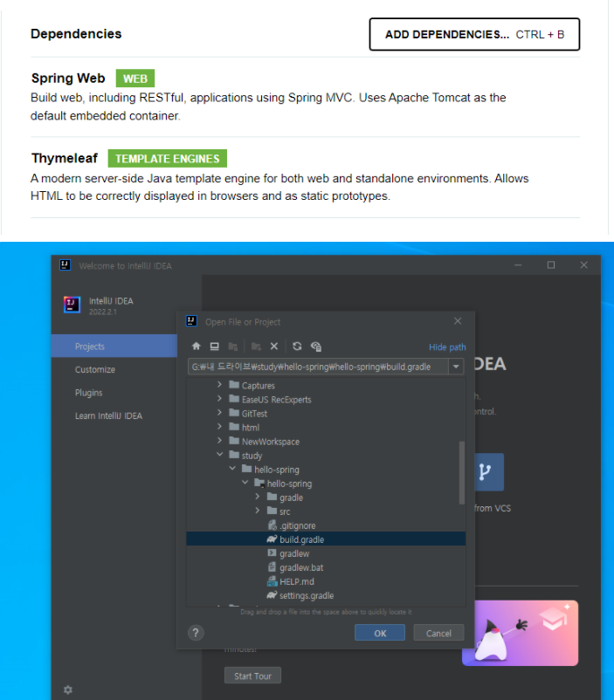Click the Hide path link
Viewport: 614px width, 700px height.
point(447,347)
